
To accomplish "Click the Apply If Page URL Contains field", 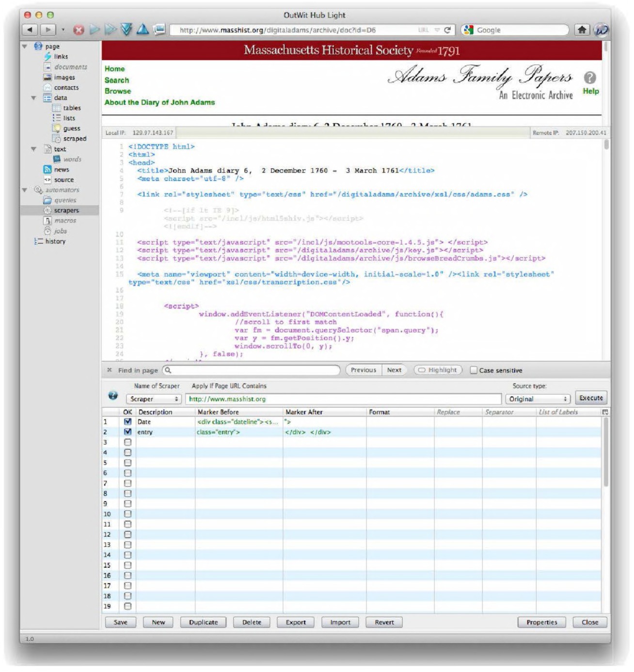I will point(344,399).
